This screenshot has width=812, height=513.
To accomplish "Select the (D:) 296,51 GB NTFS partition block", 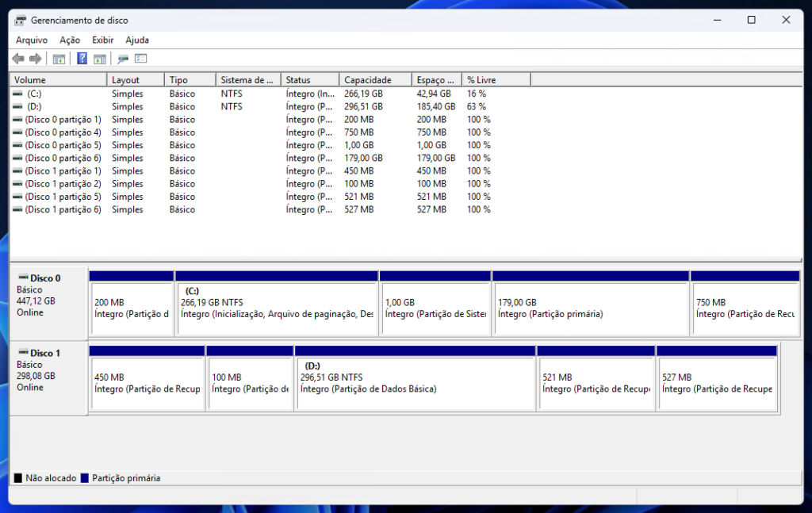I will coord(415,383).
